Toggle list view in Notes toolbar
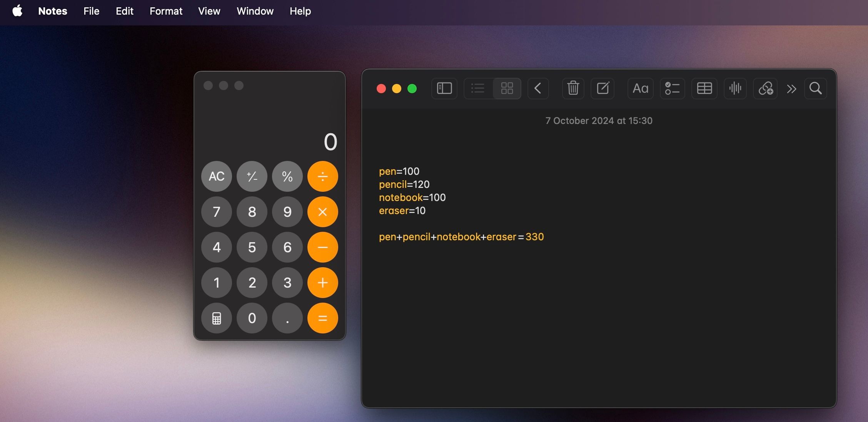 point(477,87)
